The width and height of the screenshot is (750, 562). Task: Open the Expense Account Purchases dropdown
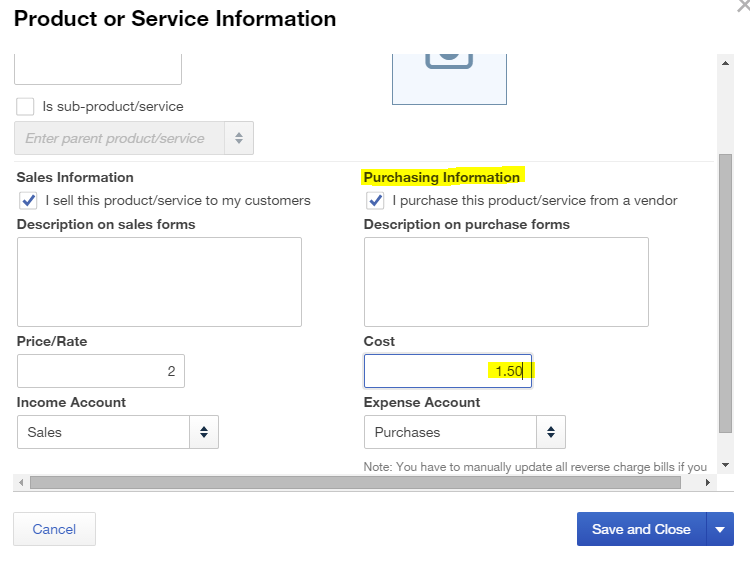[464, 432]
